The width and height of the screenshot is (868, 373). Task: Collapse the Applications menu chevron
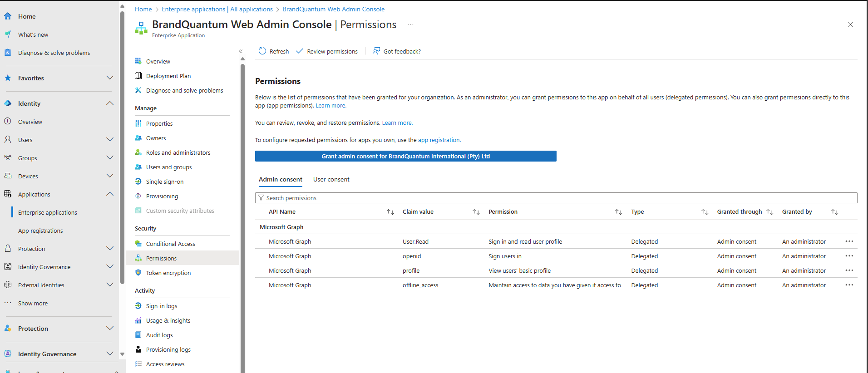[x=110, y=194]
